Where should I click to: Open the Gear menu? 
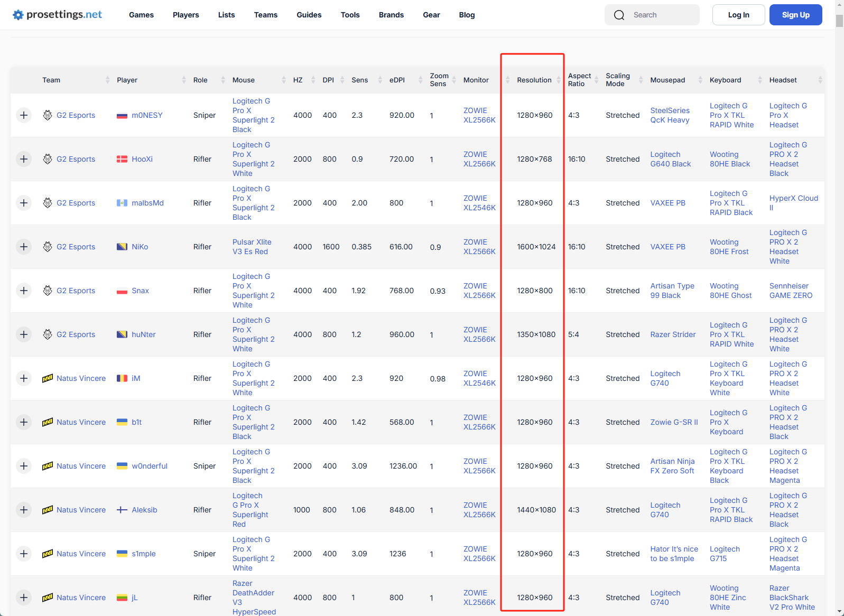click(431, 15)
